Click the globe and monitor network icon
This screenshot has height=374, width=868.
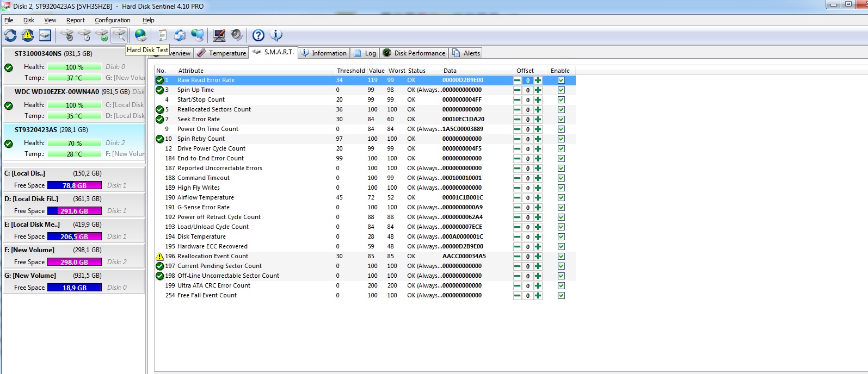pyautogui.click(x=197, y=35)
